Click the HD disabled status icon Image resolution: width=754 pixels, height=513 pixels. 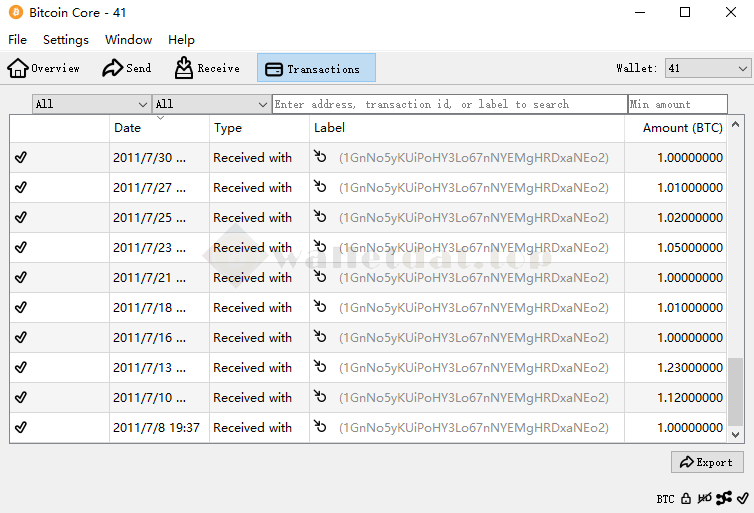[705, 498]
